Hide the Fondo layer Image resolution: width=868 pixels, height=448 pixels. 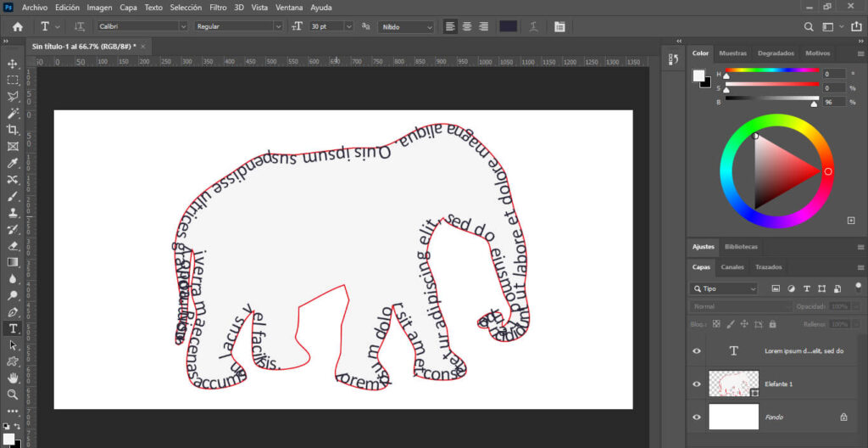(x=697, y=417)
